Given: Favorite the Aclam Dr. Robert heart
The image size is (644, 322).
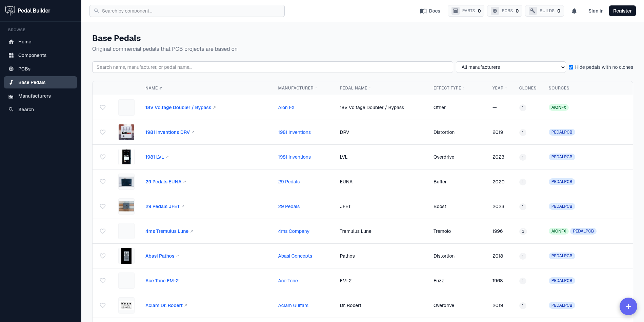Looking at the screenshot, I should pyautogui.click(x=103, y=305).
